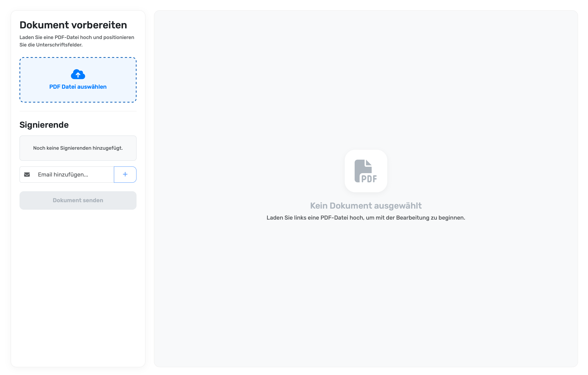Click the upward arrow inside the cloud icon
Screen dimensions: 588x375
point(78,75)
